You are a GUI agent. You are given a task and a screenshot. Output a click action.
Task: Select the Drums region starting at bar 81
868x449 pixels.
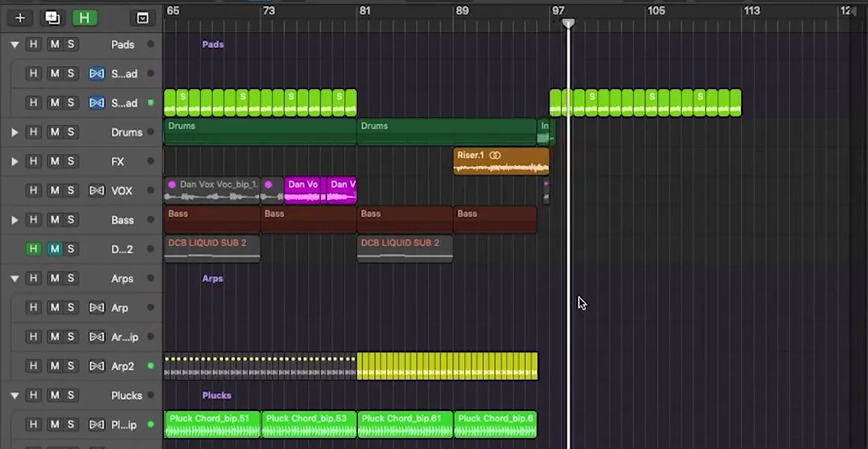tap(447, 132)
